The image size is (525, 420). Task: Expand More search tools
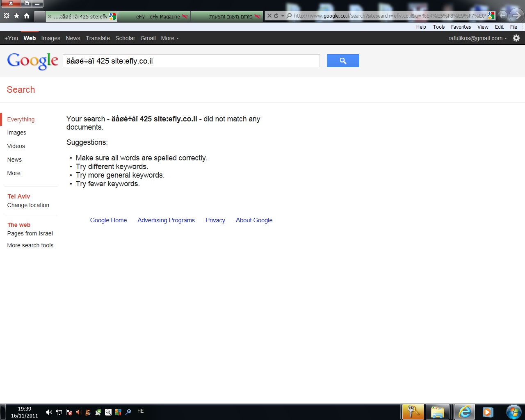click(30, 245)
